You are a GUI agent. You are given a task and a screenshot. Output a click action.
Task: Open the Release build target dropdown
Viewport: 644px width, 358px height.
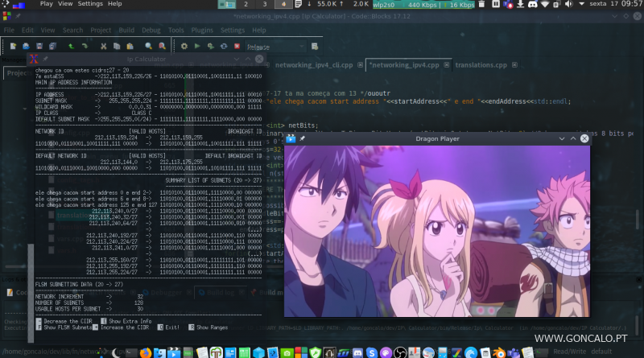pos(275,47)
